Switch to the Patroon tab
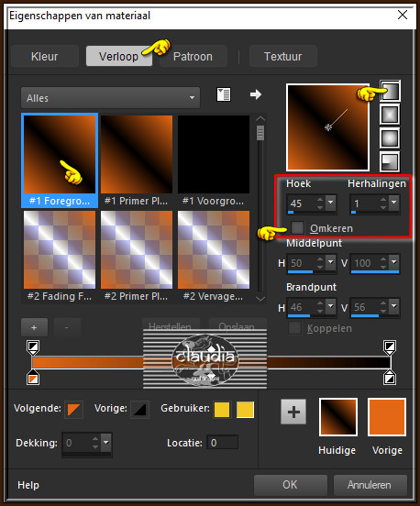 point(193,57)
